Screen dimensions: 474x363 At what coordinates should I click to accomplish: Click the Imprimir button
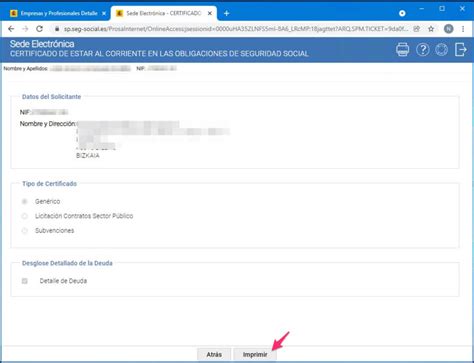[x=255, y=354]
